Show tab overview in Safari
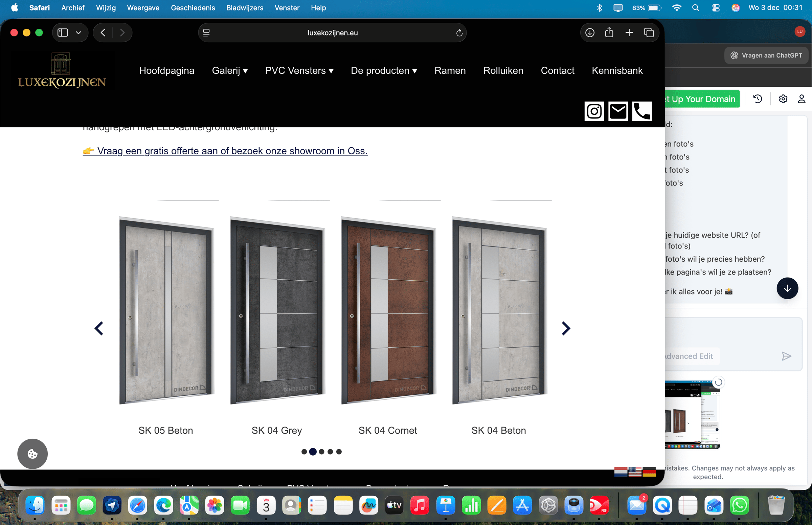 coord(649,32)
